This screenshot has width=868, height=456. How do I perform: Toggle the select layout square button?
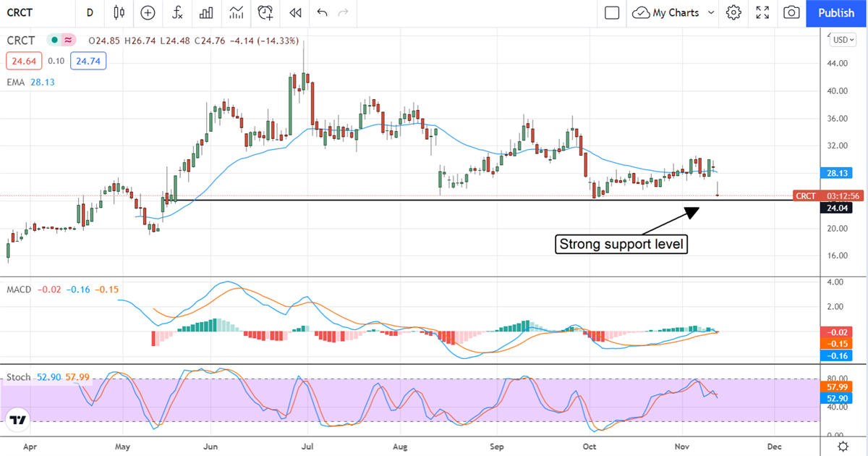point(612,13)
